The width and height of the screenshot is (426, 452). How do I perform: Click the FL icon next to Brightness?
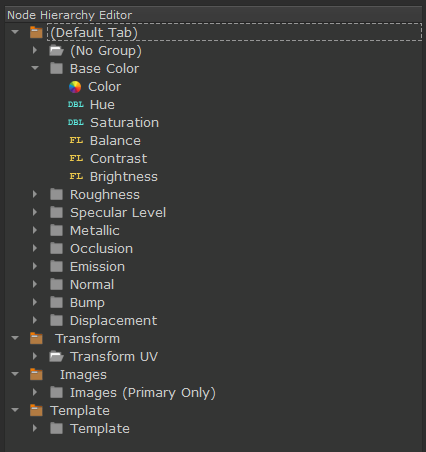click(x=76, y=176)
